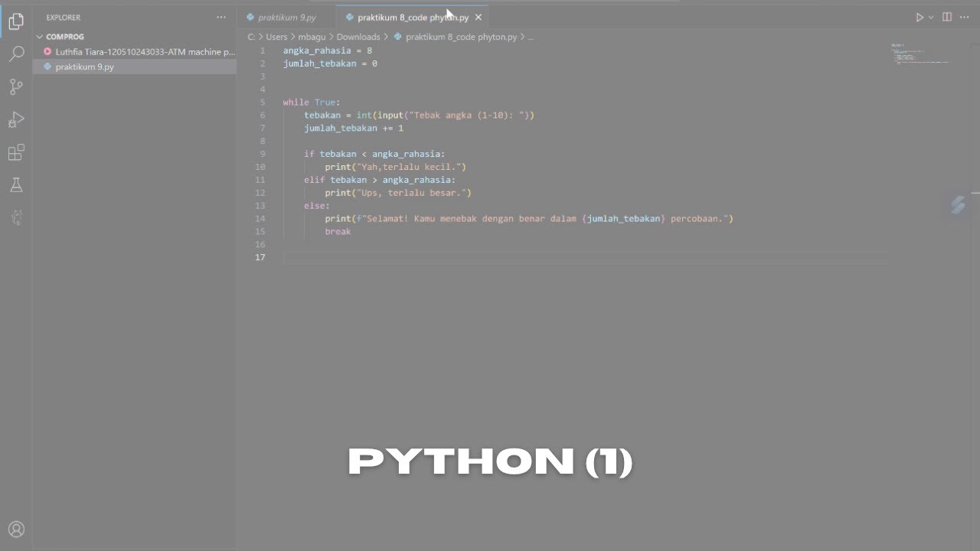980x551 pixels.
Task: Select line number 8 in the gutter
Action: (x=263, y=141)
